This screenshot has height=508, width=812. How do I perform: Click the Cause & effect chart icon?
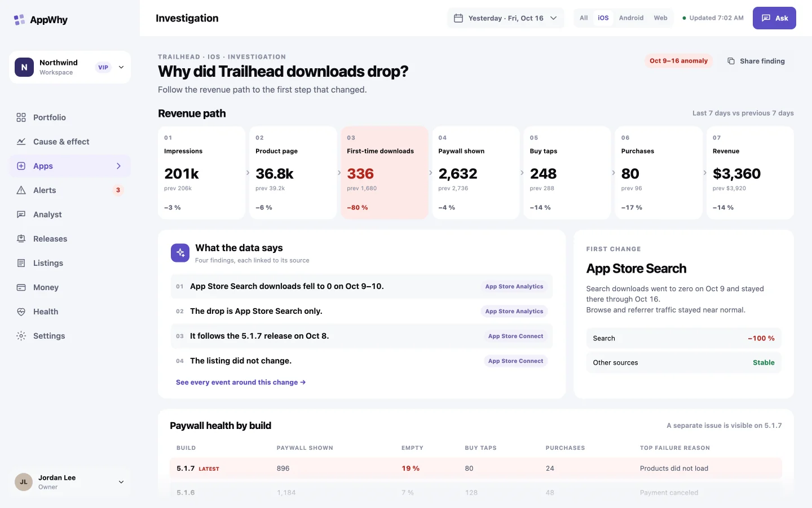(21, 142)
